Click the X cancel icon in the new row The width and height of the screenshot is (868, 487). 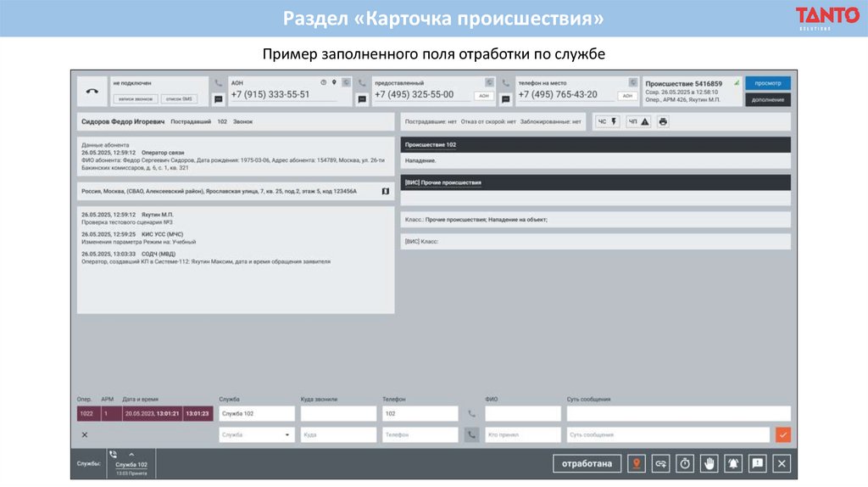coord(85,435)
